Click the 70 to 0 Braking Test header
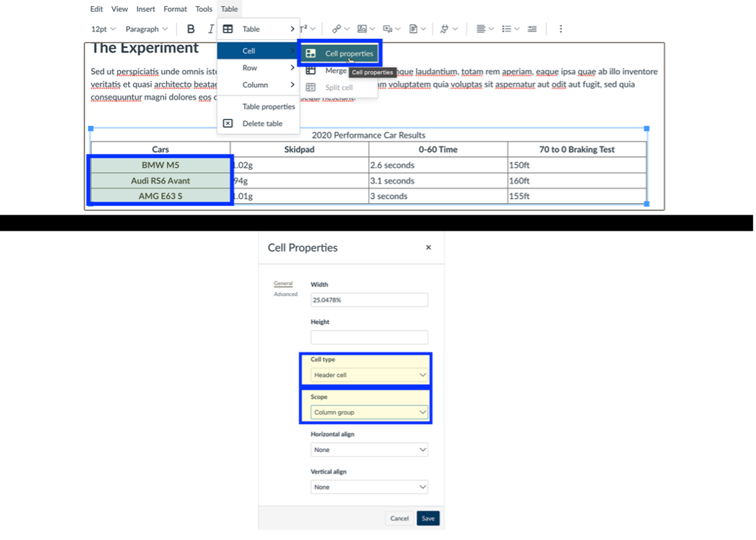 (x=576, y=149)
